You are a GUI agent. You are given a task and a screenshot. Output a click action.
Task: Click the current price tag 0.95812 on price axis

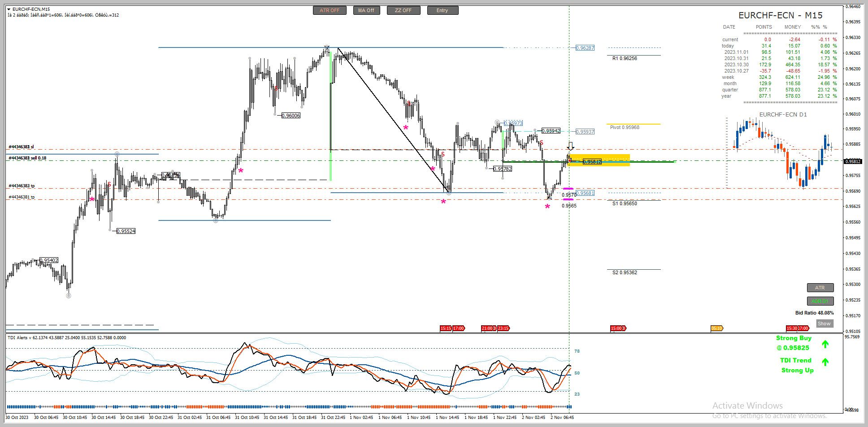(853, 161)
